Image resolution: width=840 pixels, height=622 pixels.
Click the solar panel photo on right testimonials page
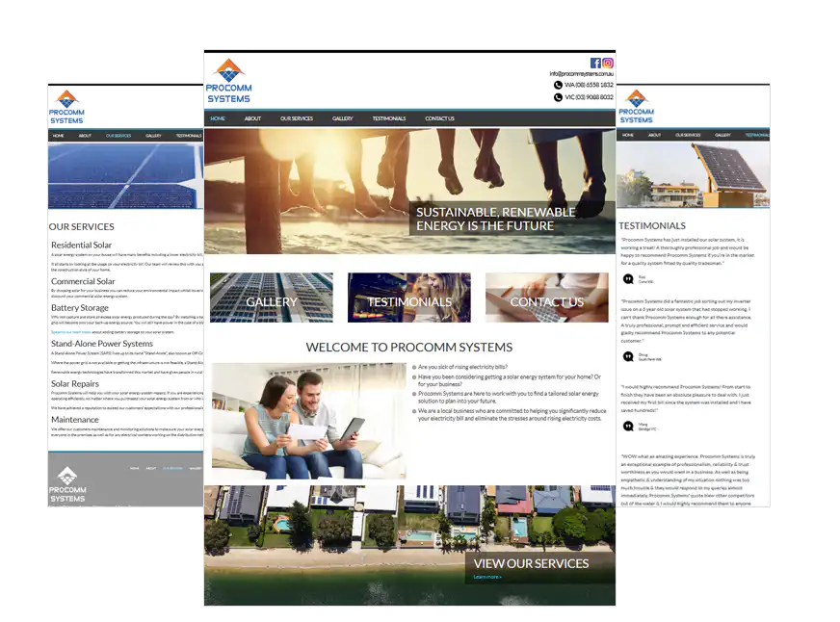[694, 175]
